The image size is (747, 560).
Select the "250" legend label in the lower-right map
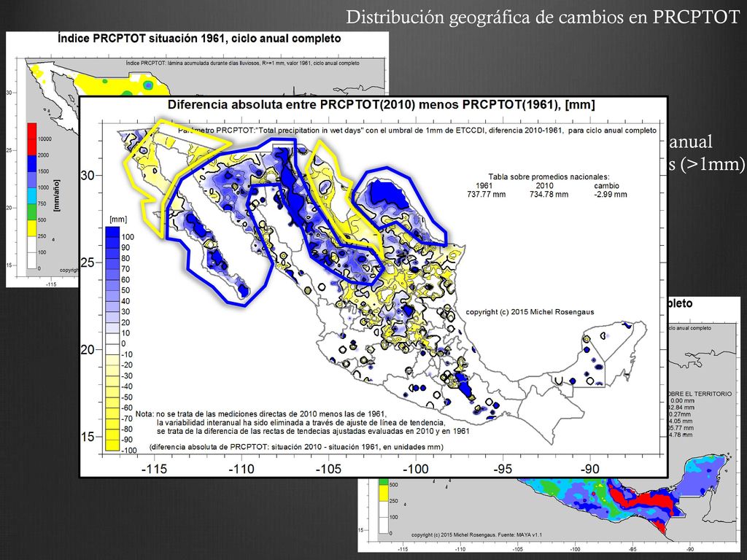tap(393, 501)
